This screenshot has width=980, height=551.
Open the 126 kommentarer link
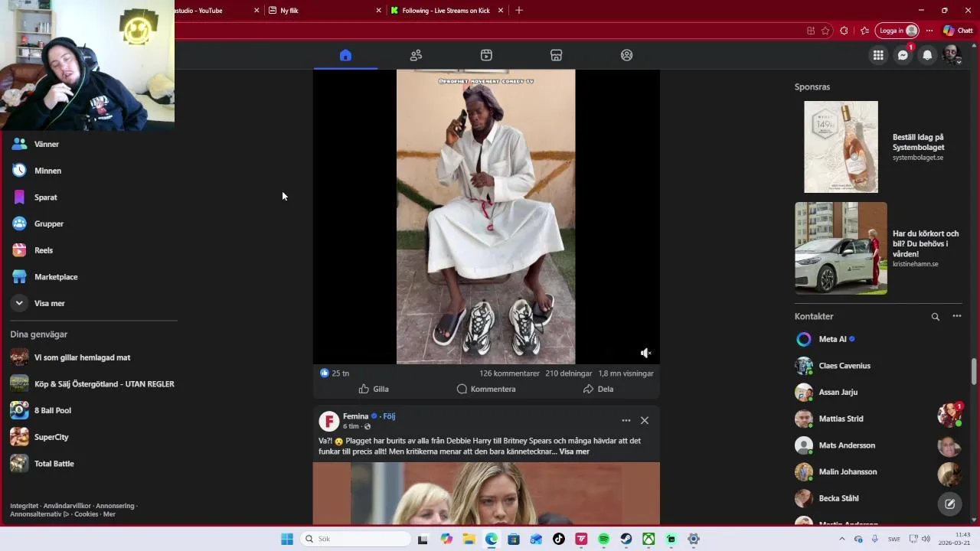(509, 373)
